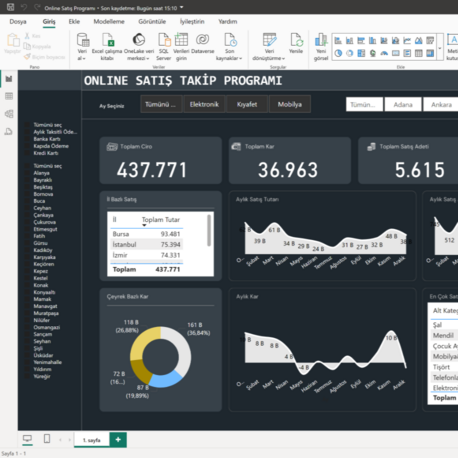Switch to mobile layout icon
Image resolution: width=458 pixels, height=458 pixels.
tap(47, 439)
